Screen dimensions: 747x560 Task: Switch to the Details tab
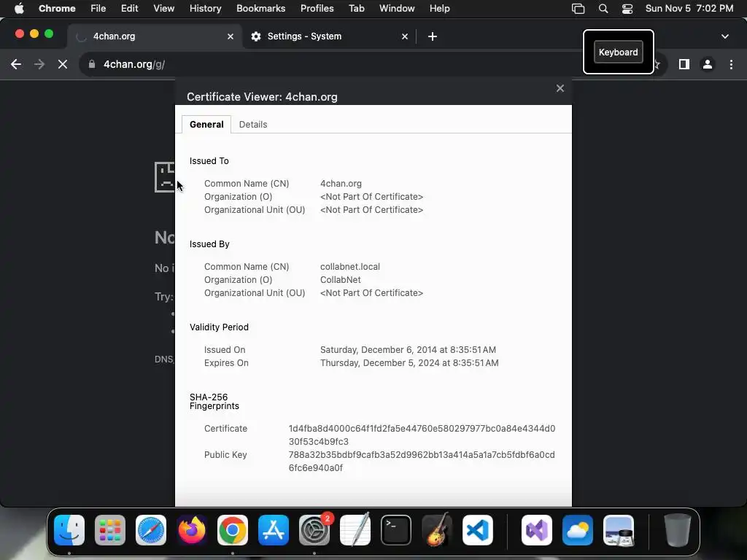click(x=253, y=124)
